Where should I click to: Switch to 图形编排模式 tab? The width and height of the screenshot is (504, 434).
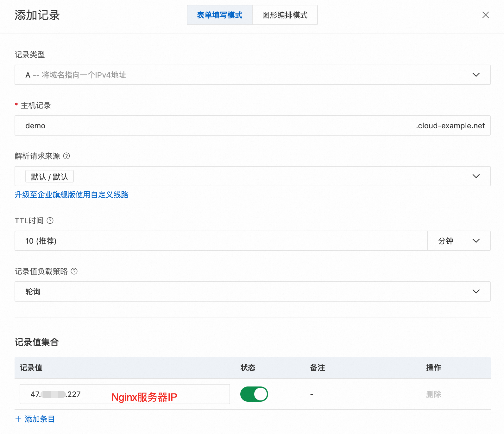pos(285,15)
